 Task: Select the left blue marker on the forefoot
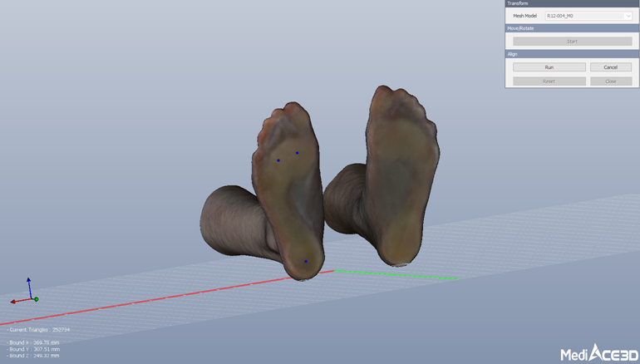pos(278,160)
